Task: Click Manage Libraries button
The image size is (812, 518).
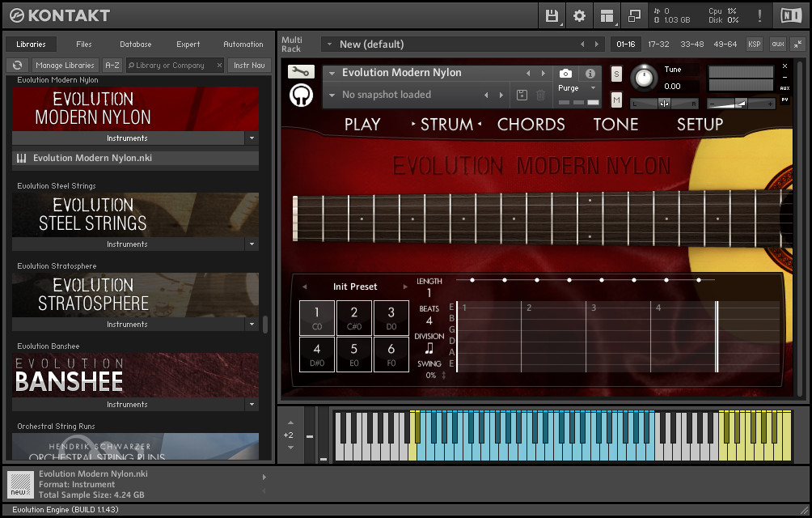Action: [x=66, y=66]
